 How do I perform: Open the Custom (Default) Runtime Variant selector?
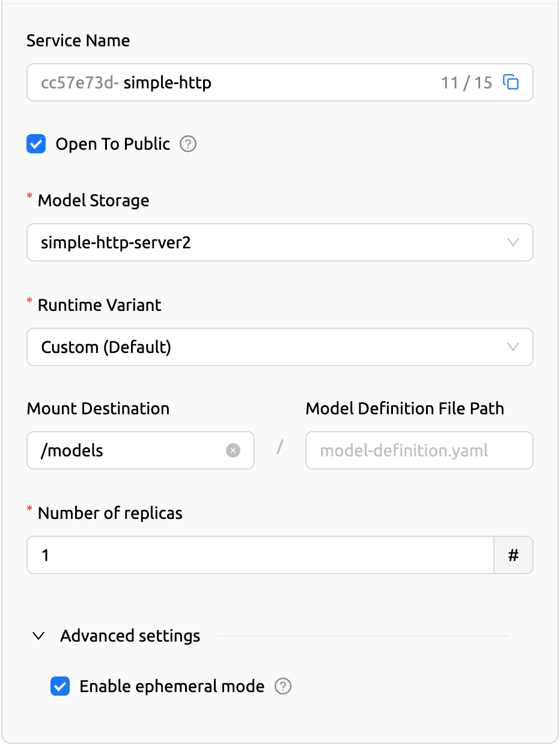point(264,347)
